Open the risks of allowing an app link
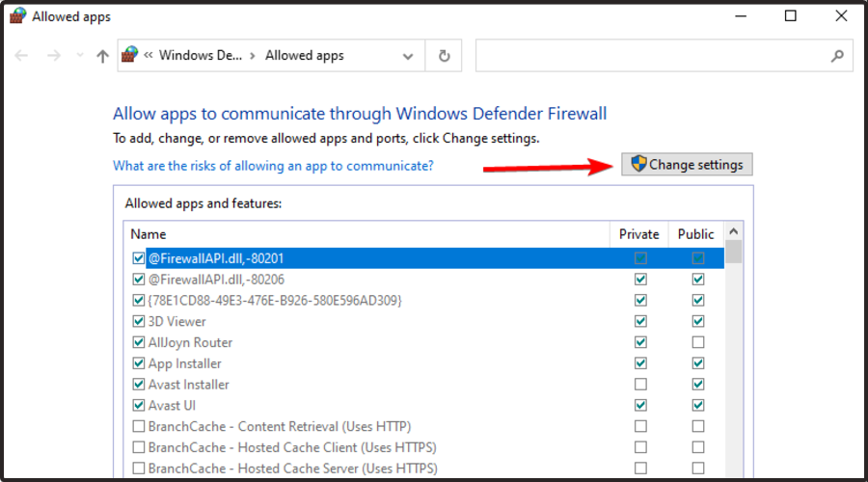The image size is (868, 482). pos(273,166)
